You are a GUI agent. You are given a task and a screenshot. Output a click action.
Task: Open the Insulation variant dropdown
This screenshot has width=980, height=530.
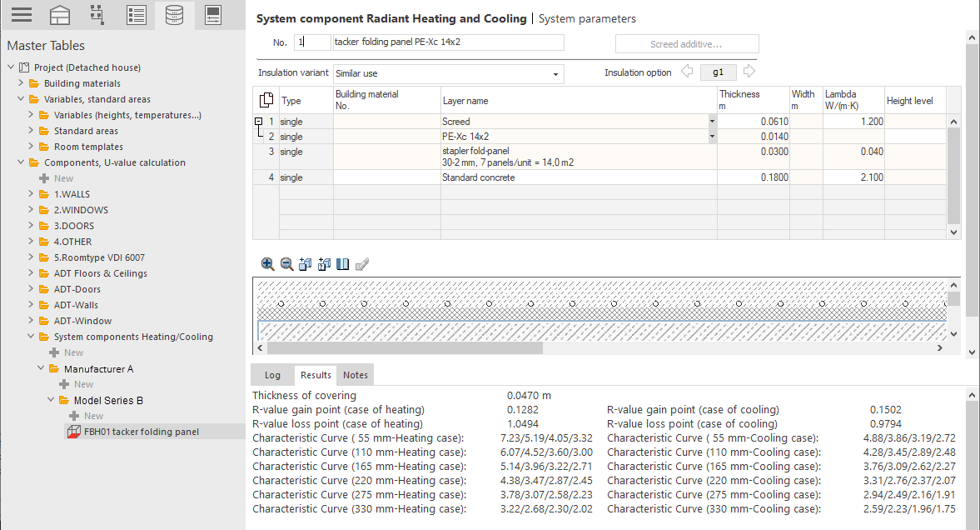point(555,74)
